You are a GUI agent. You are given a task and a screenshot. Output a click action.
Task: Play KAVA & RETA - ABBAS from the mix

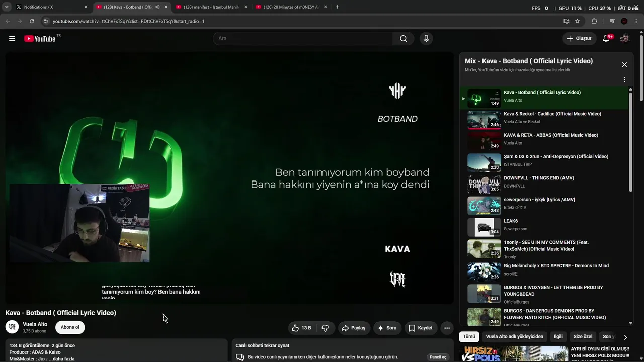(x=544, y=142)
